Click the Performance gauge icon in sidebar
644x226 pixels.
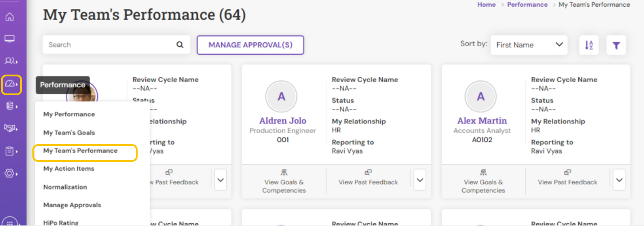pyautogui.click(x=11, y=84)
